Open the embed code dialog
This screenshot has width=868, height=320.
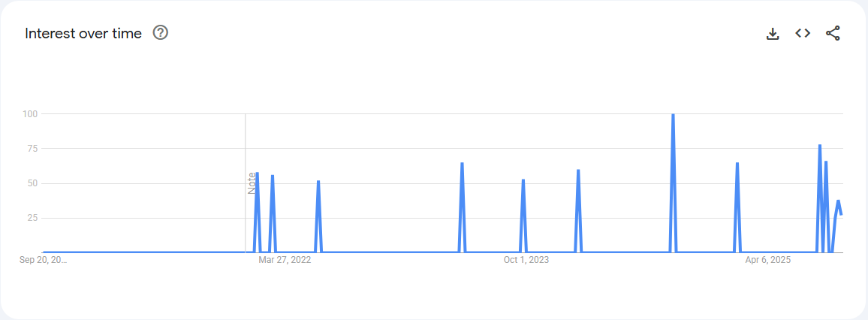tap(803, 33)
